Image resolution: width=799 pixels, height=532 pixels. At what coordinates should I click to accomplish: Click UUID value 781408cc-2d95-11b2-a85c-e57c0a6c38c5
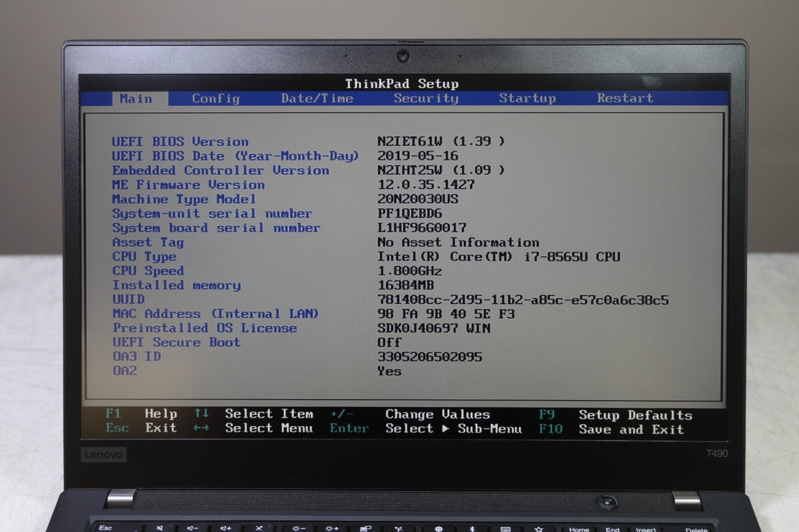coord(523,300)
